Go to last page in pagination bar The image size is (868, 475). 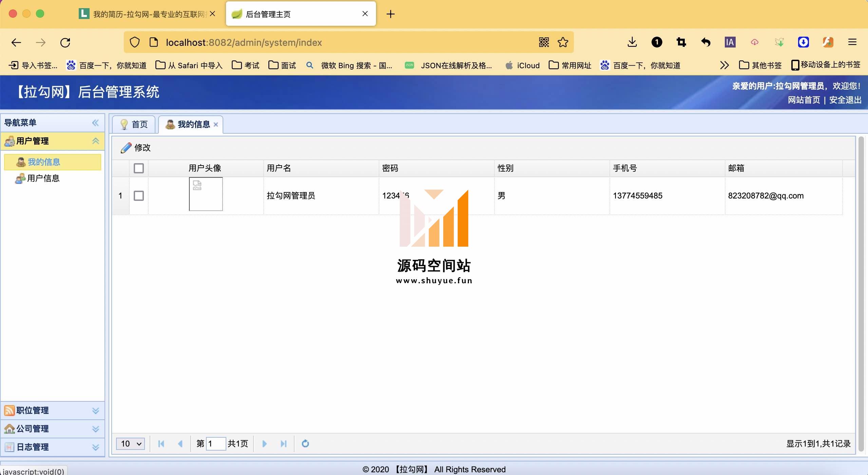[x=283, y=443]
